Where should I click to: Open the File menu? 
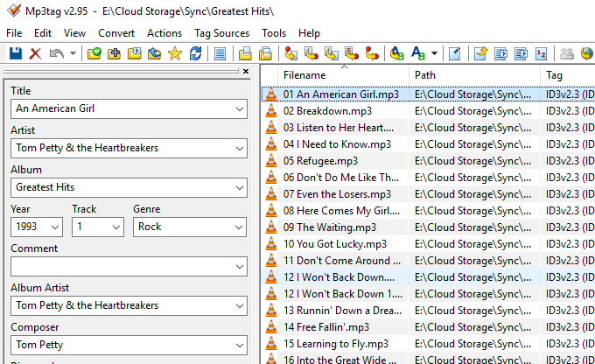click(14, 33)
